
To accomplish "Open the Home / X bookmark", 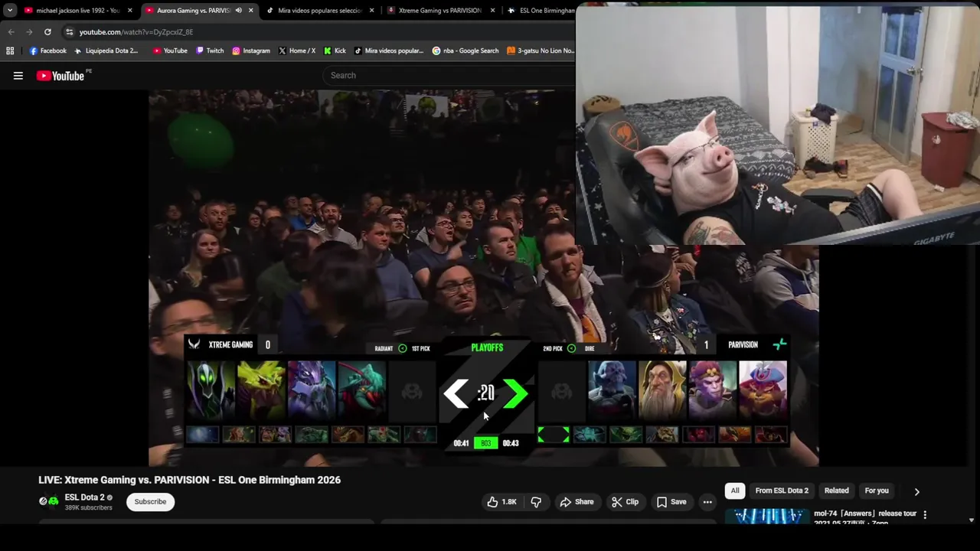I will click(x=297, y=51).
